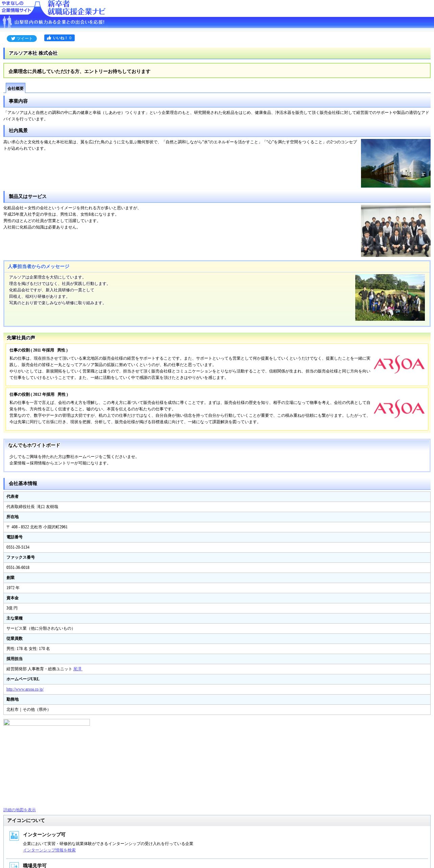Click the 職場見学可 icon

[14, 865]
